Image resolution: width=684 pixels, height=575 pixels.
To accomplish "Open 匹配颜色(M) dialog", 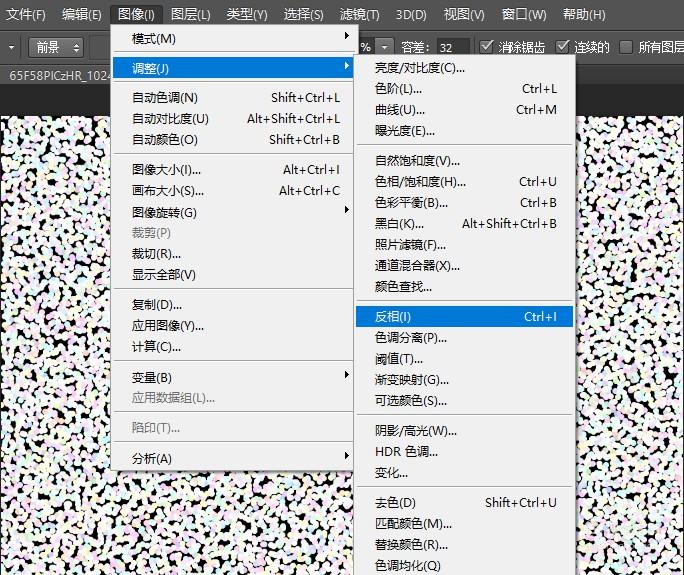I will click(464, 524).
